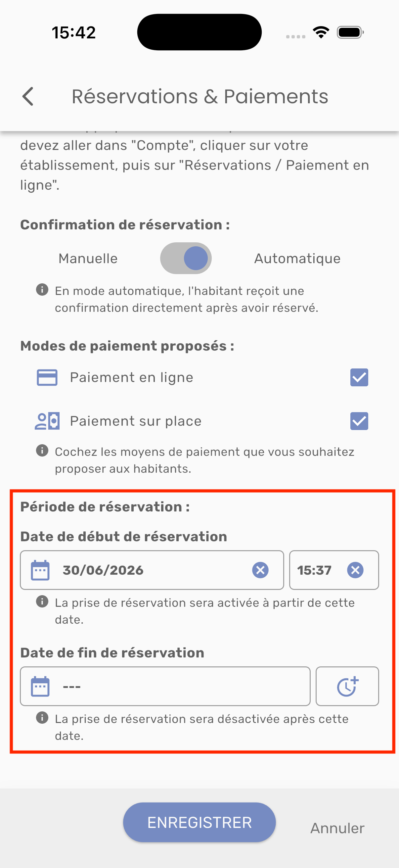Select the Automatique confirmation label
The height and width of the screenshot is (868, 399).
coord(297,259)
